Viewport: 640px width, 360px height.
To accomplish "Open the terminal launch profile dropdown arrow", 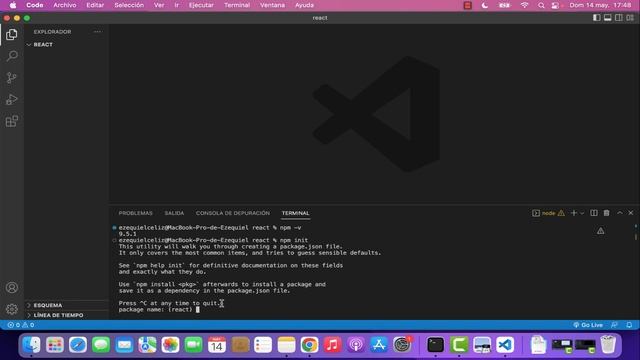I will (x=582, y=213).
